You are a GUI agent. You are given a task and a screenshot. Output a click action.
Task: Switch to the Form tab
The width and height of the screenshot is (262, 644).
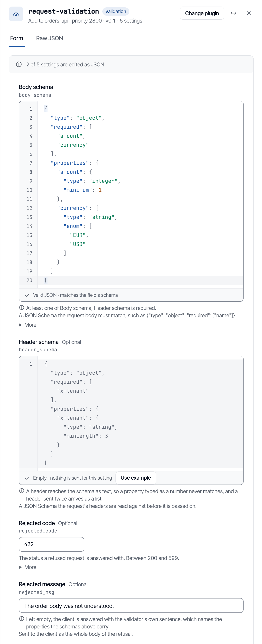pos(17,38)
